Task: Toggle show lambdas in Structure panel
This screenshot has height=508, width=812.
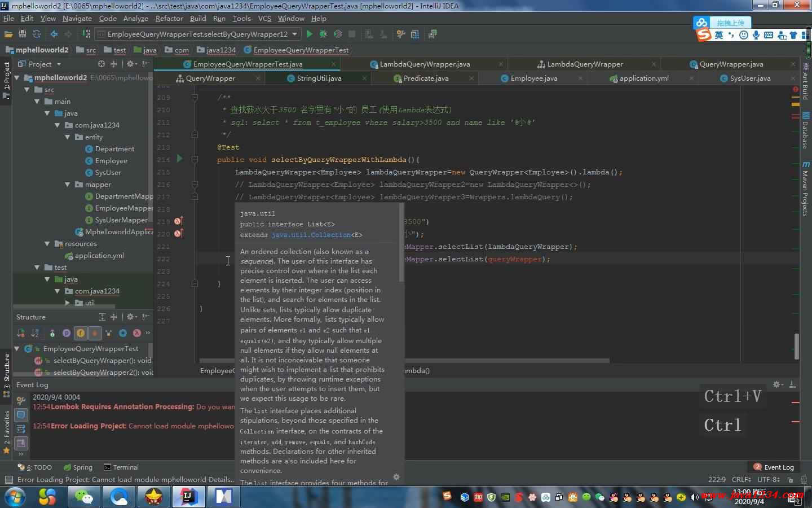Action: pos(136,333)
